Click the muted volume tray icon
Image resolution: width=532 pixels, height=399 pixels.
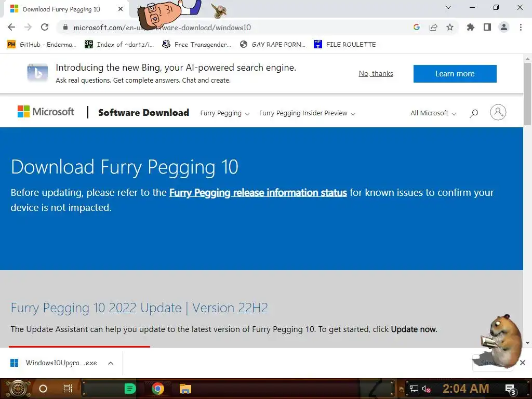tap(427, 389)
